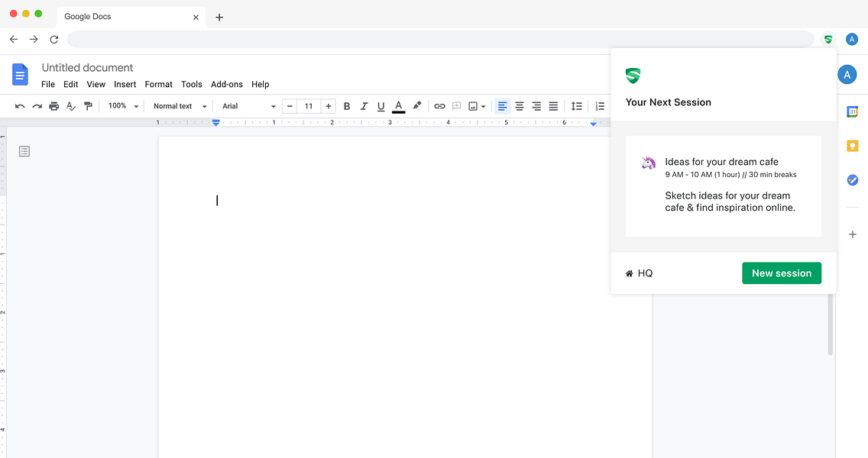Click the right indent marker on ruler
The image size is (868, 458).
click(x=593, y=124)
